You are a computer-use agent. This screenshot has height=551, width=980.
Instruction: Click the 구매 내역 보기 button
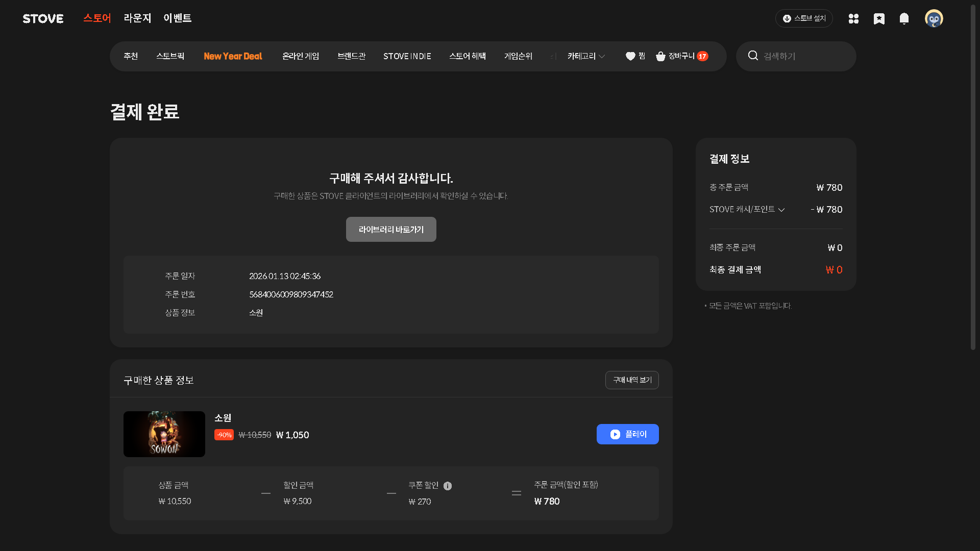pyautogui.click(x=632, y=380)
